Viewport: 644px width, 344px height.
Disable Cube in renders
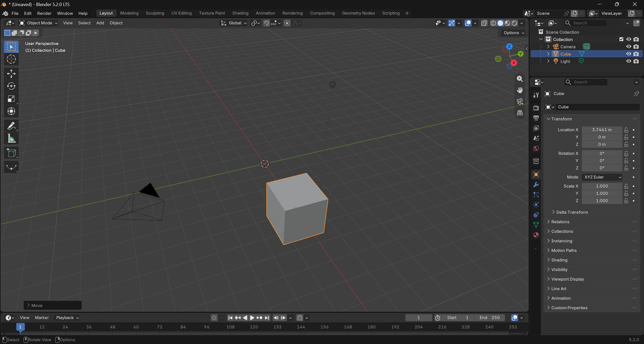[636, 54]
